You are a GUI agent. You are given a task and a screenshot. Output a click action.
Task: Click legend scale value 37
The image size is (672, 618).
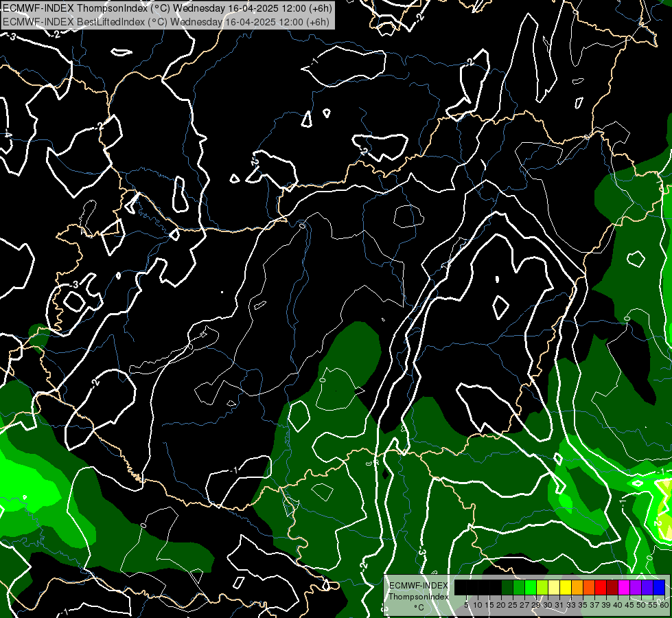pos(595,605)
